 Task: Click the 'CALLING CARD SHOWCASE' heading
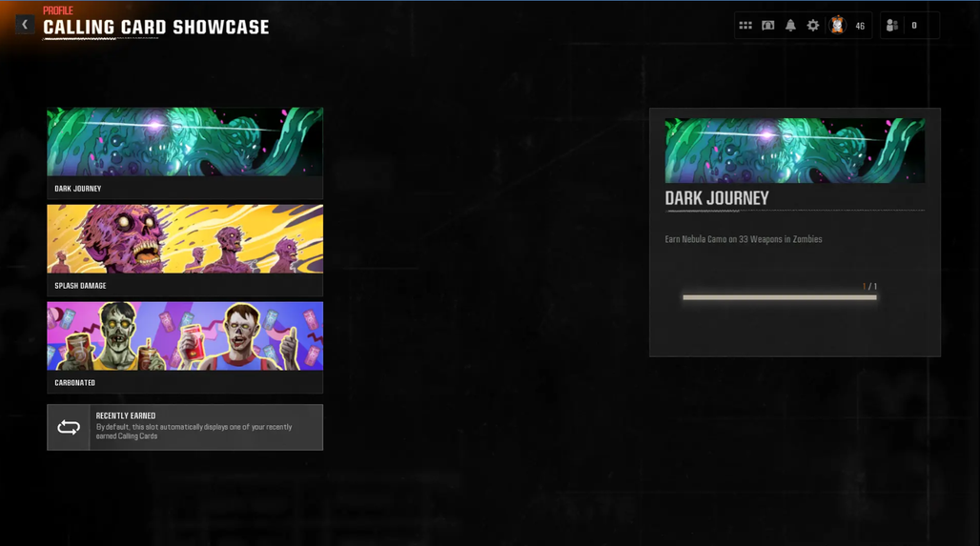[x=156, y=28]
